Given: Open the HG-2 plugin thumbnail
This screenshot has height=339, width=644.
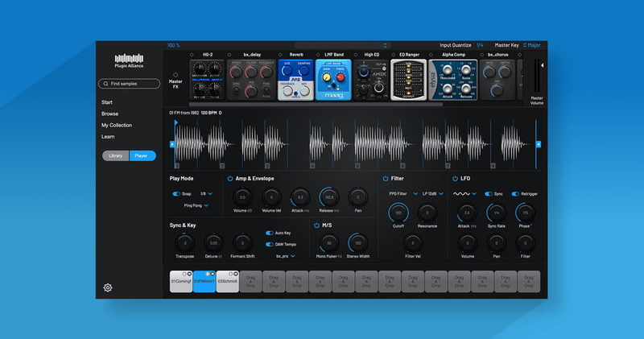Looking at the screenshot, I should [x=208, y=80].
